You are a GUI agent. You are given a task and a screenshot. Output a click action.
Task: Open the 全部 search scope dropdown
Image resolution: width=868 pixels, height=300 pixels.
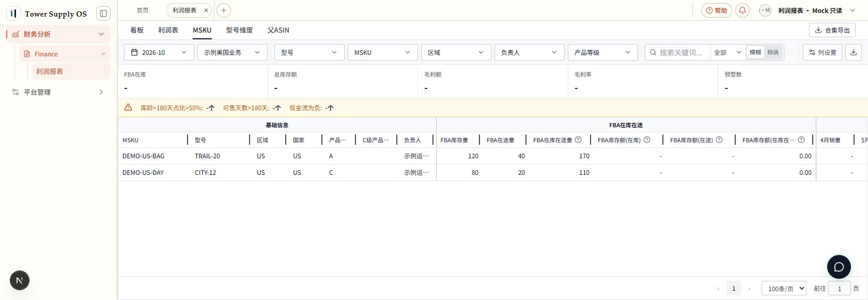[727, 52]
